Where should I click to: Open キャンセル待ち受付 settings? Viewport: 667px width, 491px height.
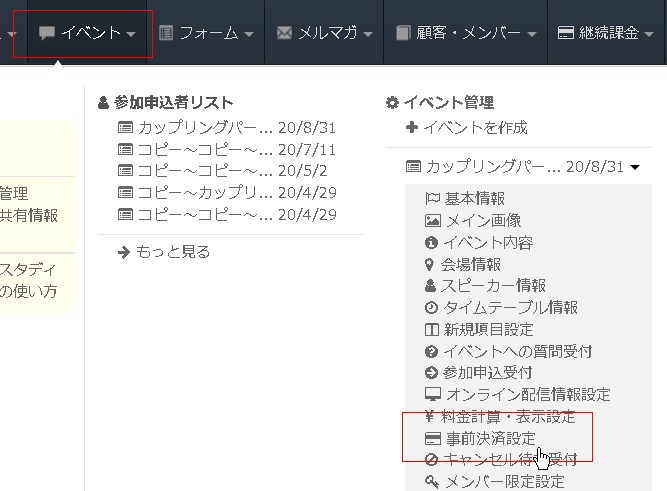(x=510, y=460)
